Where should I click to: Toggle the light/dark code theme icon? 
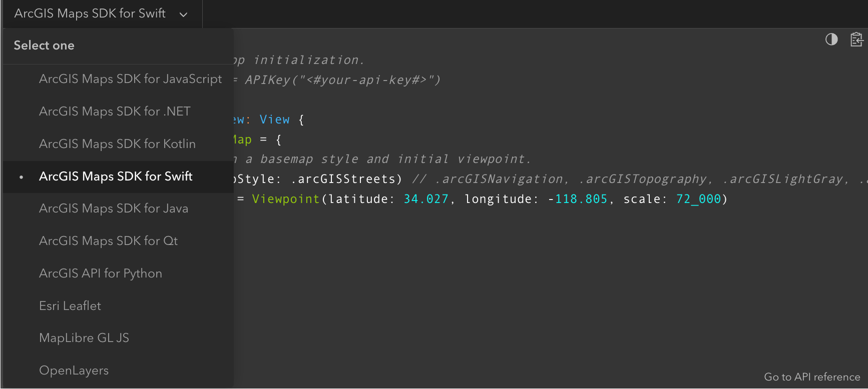point(831,39)
